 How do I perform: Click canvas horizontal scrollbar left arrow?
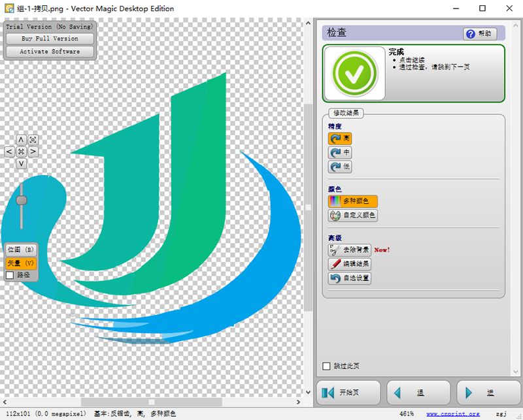point(5,402)
